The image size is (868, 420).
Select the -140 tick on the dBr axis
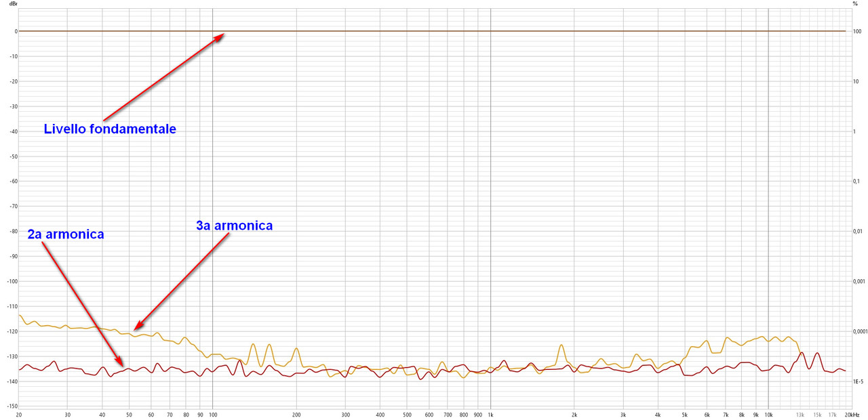[x=12, y=381]
